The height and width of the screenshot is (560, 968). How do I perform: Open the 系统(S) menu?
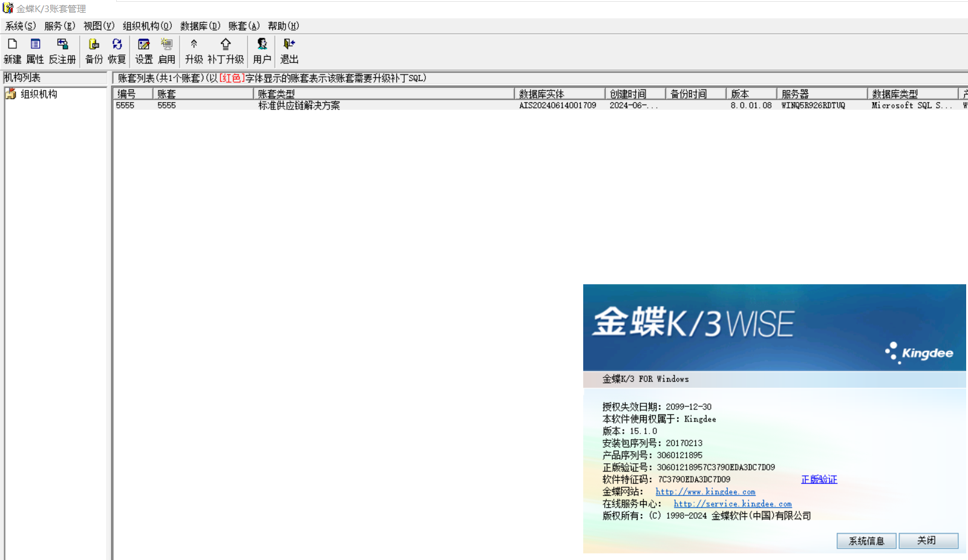tap(21, 26)
